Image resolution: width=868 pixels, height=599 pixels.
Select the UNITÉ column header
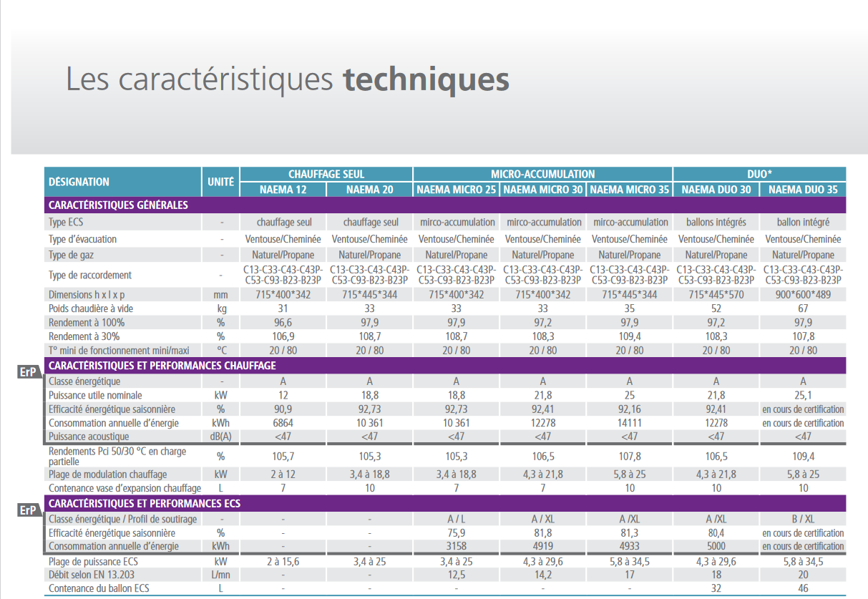(221, 182)
